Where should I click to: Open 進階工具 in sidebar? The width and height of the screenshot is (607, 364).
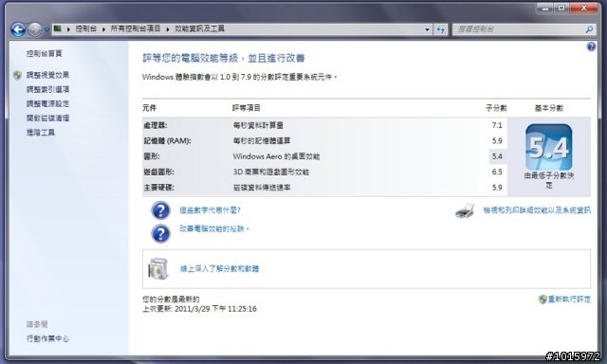[x=41, y=133]
